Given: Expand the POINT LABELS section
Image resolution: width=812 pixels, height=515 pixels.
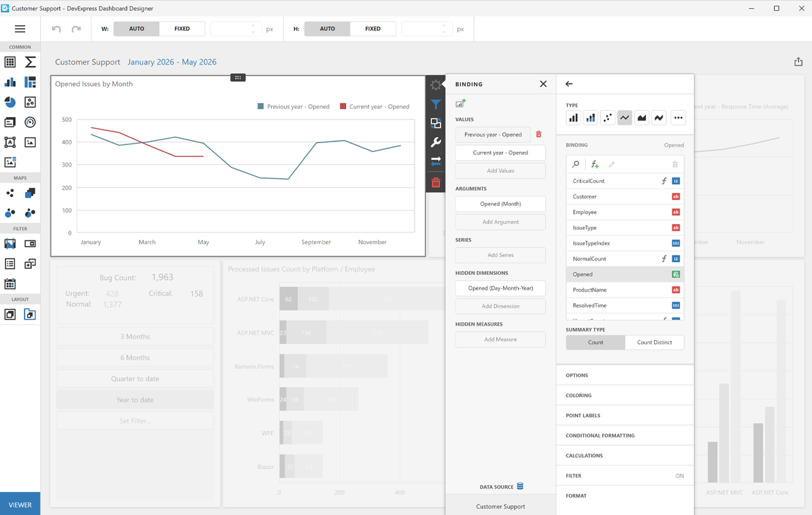Looking at the screenshot, I should [625, 415].
